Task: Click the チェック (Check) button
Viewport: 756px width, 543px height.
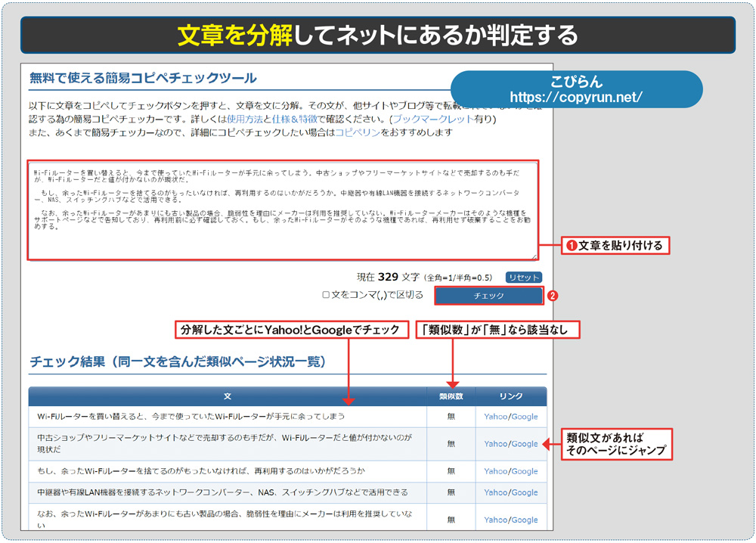Action: click(488, 296)
